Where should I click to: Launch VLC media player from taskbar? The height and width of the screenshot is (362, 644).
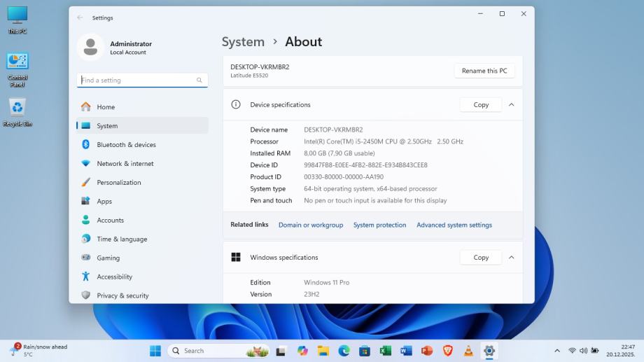coord(468,351)
